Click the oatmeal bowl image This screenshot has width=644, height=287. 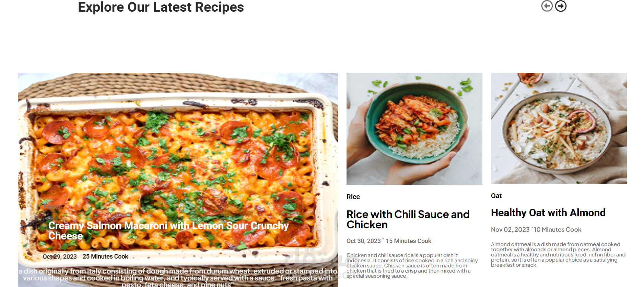[x=559, y=128]
